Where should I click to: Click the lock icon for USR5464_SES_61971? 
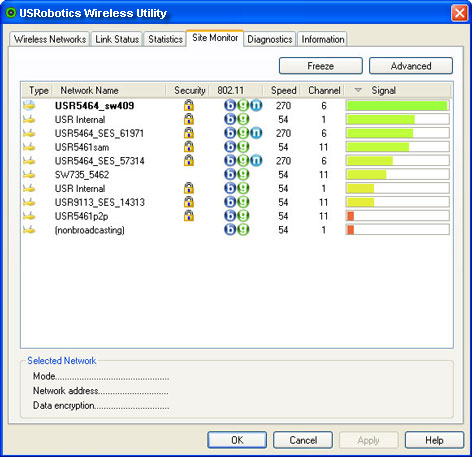(x=189, y=133)
